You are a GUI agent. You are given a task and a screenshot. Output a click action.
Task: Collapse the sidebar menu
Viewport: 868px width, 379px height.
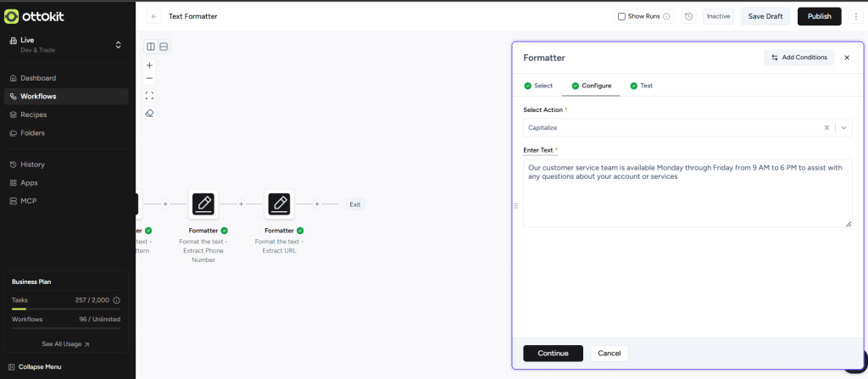coord(40,367)
